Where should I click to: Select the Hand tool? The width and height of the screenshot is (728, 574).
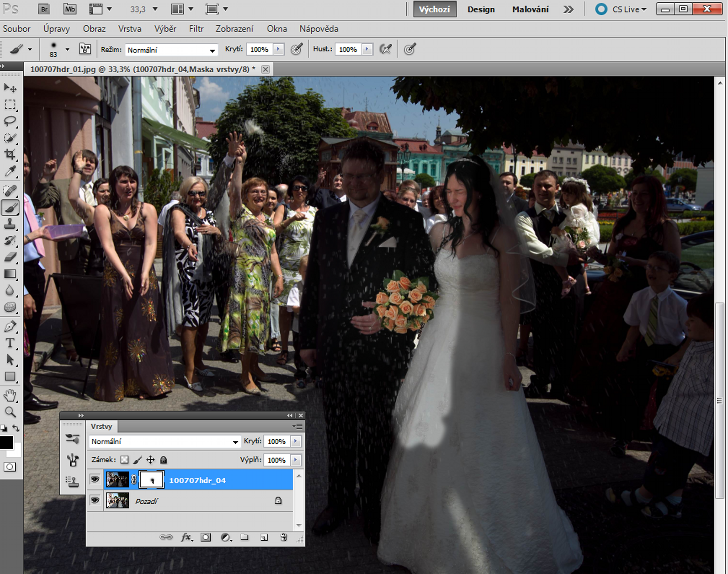[x=10, y=395]
